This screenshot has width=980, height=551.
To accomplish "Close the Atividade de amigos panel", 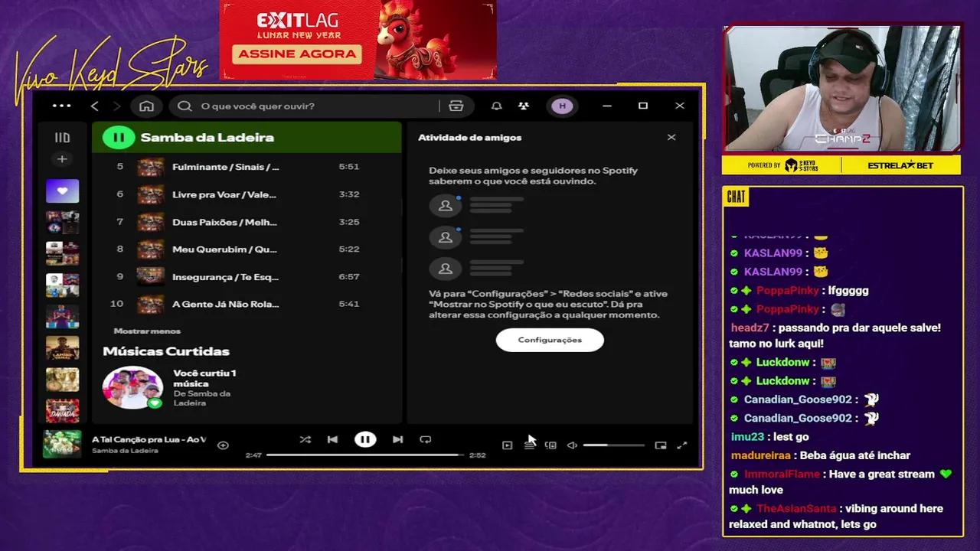I will 671,138.
